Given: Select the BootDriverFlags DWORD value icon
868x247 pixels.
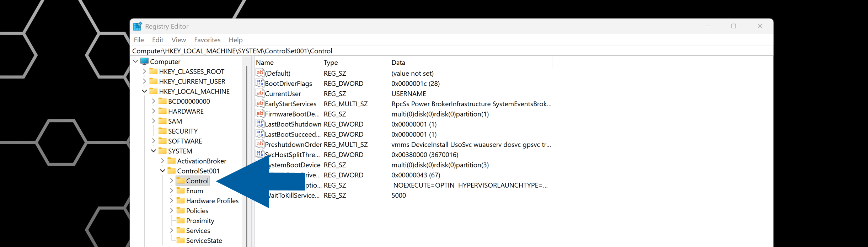Looking at the screenshot, I should click(259, 84).
